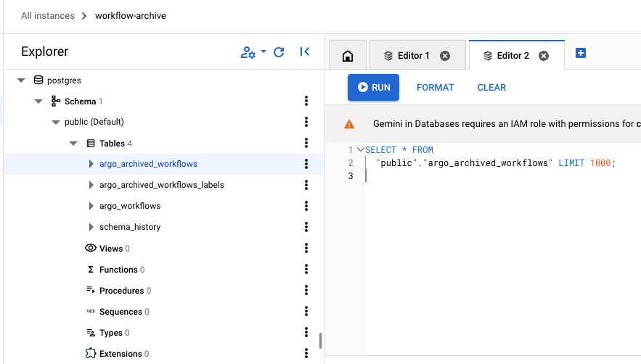Image resolution: width=641 pixels, height=364 pixels.
Task: Click the Tables grid icon
Action: [x=90, y=143]
